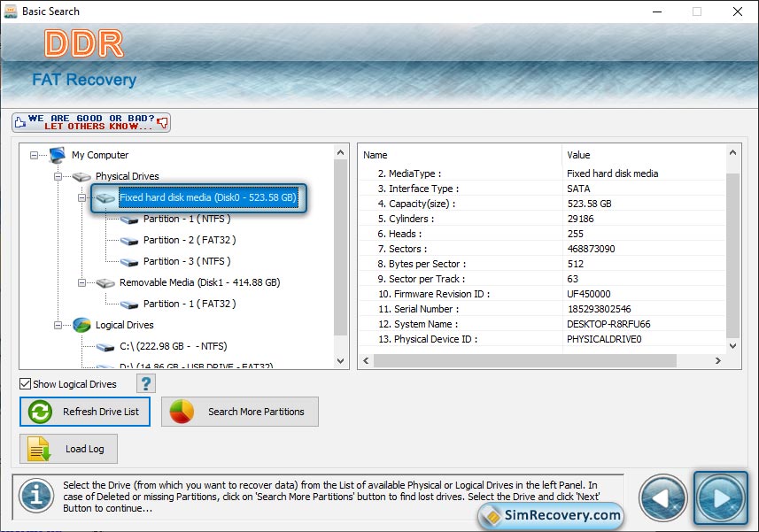
Task: Select Partition - 3 ( NTFS ) entry
Action: [x=187, y=261]
